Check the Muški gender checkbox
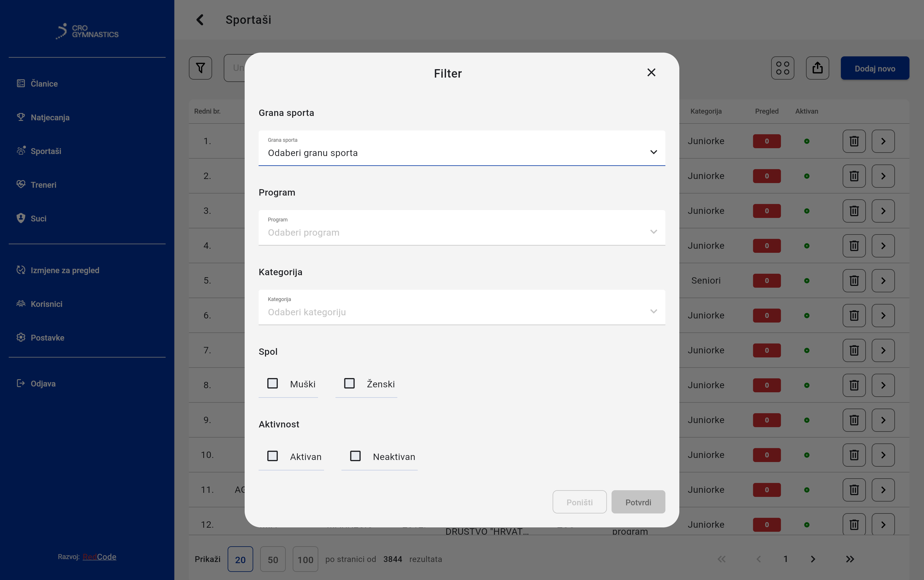The width and height of the screenshot is (924, 580). pyautogui.click(x=272, y=383)
